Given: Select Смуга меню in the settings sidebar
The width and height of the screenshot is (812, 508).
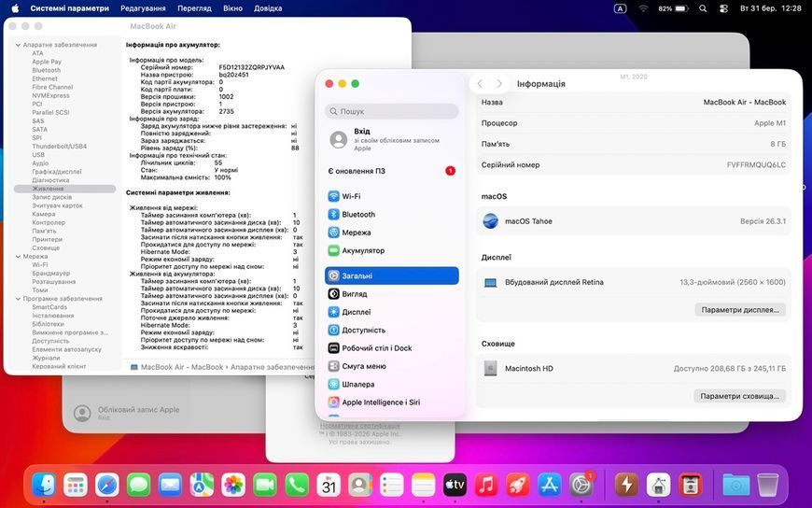Looking at the screenshot, I should pos(391,366).
